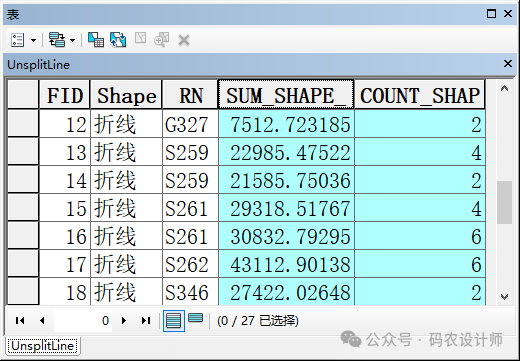The height and width of the screenshot is (361, 520).
Task: Click the Switch Selection icon
Action: pyautogui.click(x=118, y=40)
